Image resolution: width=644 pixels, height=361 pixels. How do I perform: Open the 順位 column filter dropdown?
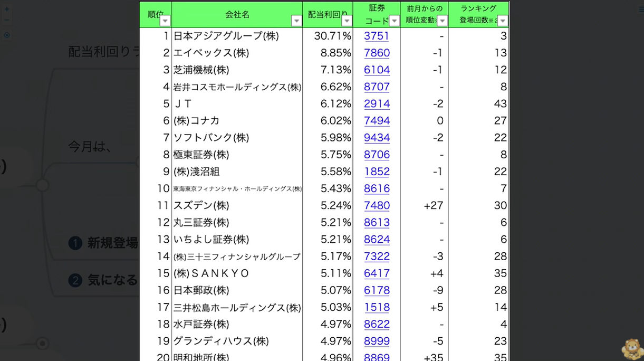click(165, 21)
